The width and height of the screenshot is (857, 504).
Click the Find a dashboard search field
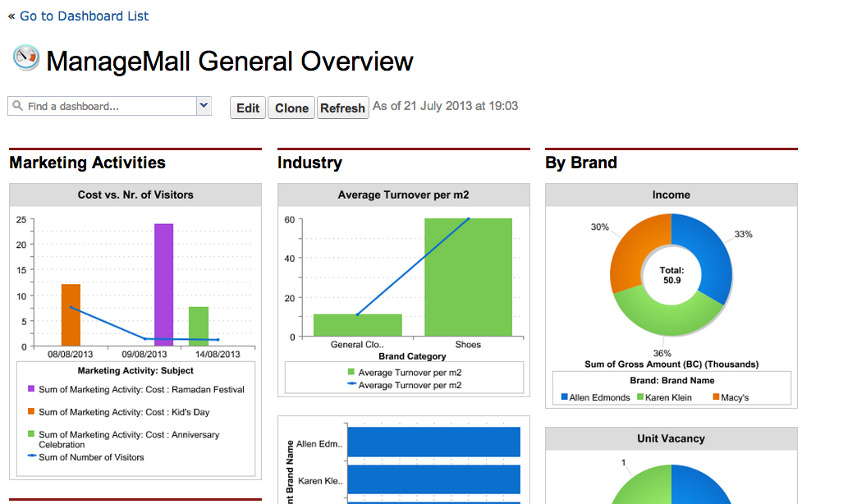[x=103, y=106]
